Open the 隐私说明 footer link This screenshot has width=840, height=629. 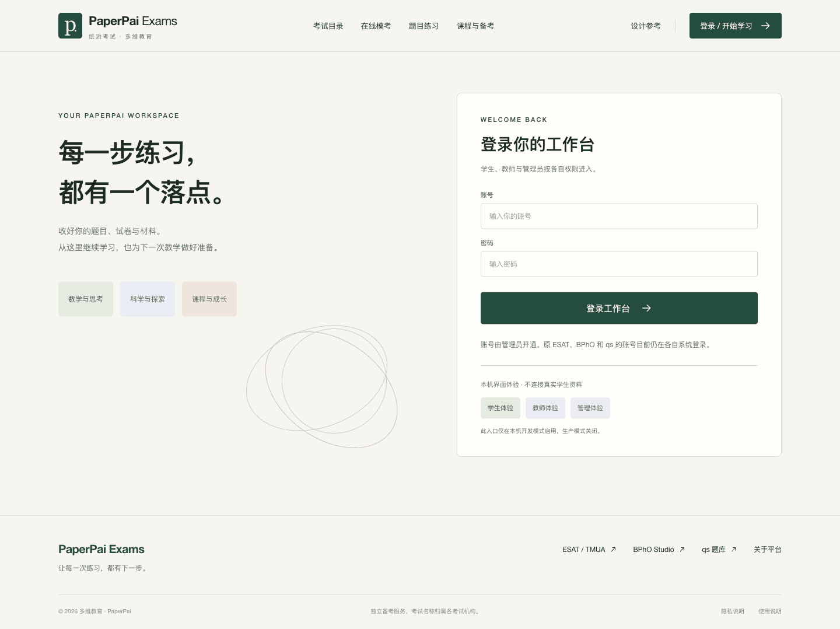(x=733, y=611)
